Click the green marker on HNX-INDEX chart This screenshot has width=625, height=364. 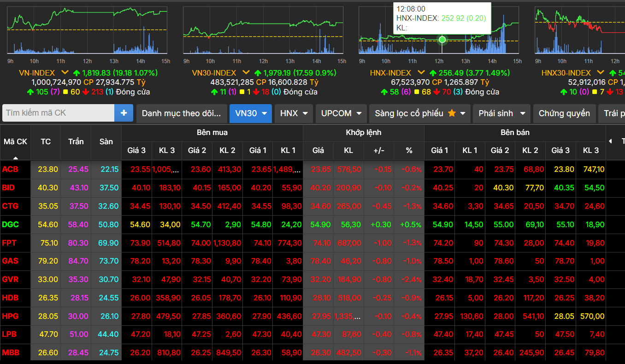442,40
